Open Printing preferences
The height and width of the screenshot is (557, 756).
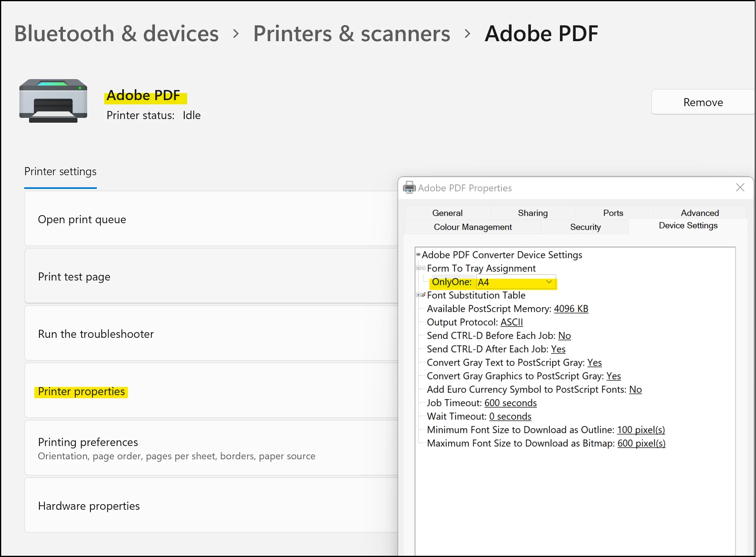click(x=88, y=442)
